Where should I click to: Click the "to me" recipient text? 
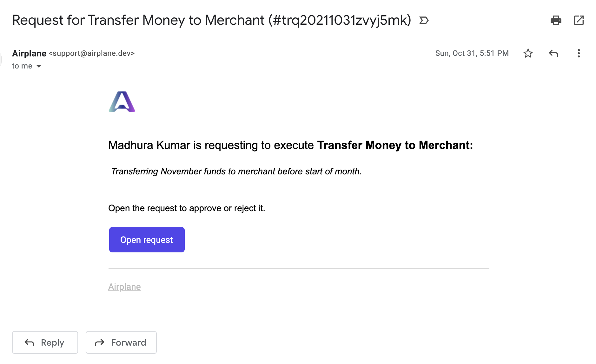pos(22,66)
